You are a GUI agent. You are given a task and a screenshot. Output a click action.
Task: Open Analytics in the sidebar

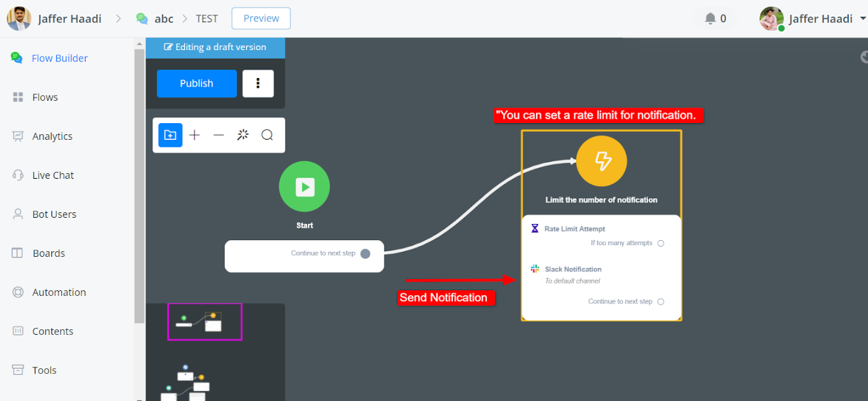click(x=52, y=136)
